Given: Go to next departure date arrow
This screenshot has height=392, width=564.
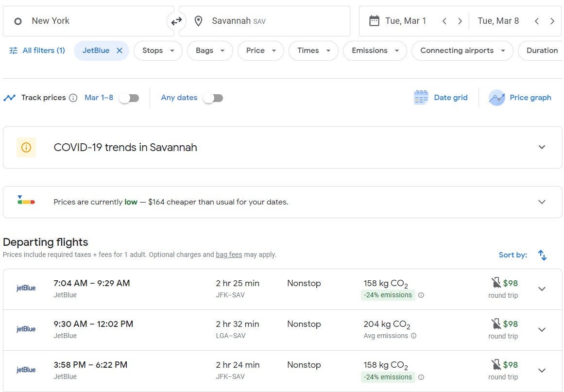Looking at the screenshot, I should pyautogui.click(x=460, y=21).
